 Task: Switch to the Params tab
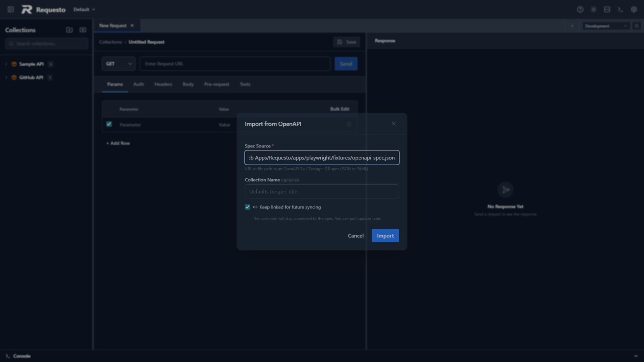115,84
